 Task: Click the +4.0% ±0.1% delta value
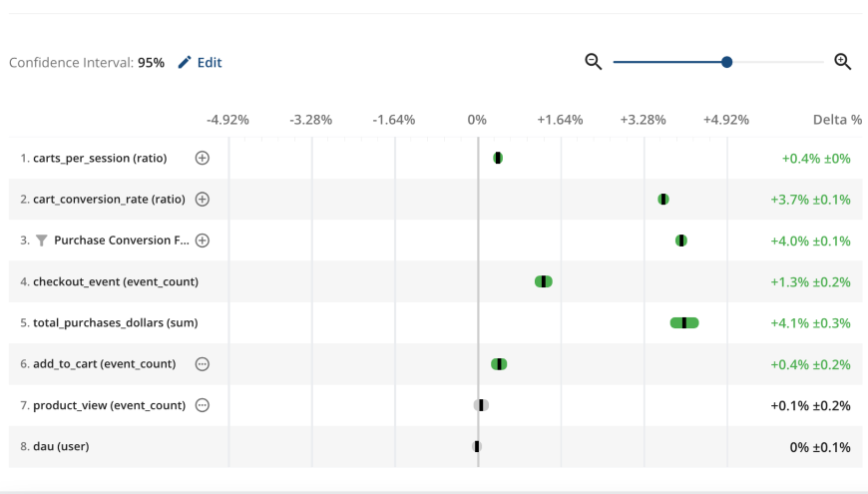pos(810,241)
